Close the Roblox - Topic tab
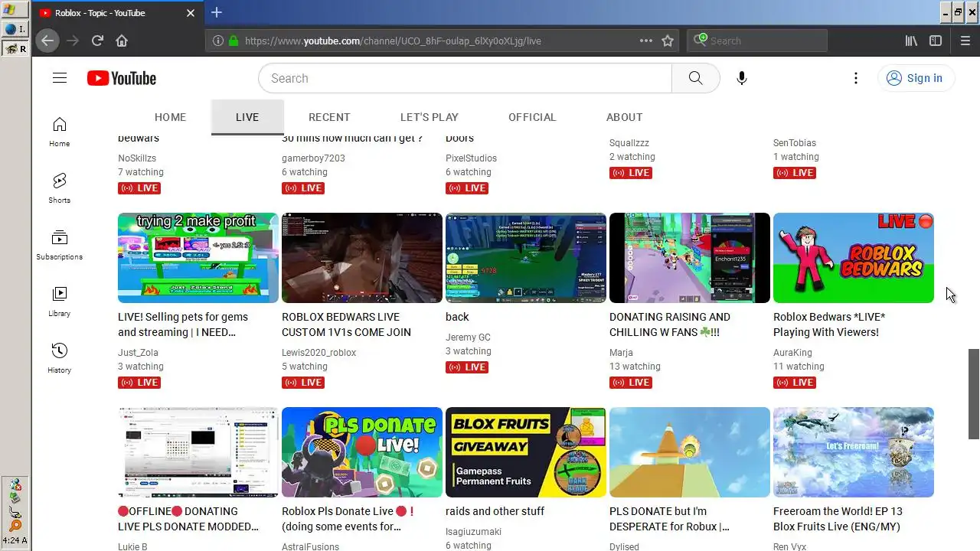 191,13
